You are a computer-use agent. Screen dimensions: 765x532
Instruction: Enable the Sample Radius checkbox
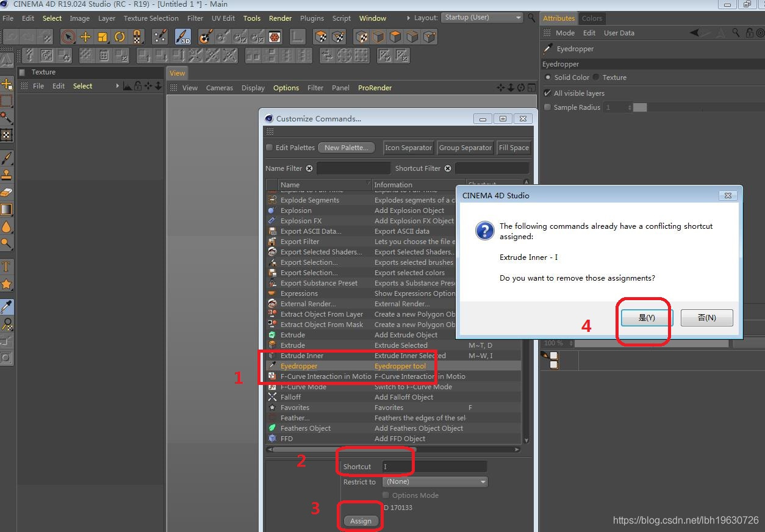547,107
